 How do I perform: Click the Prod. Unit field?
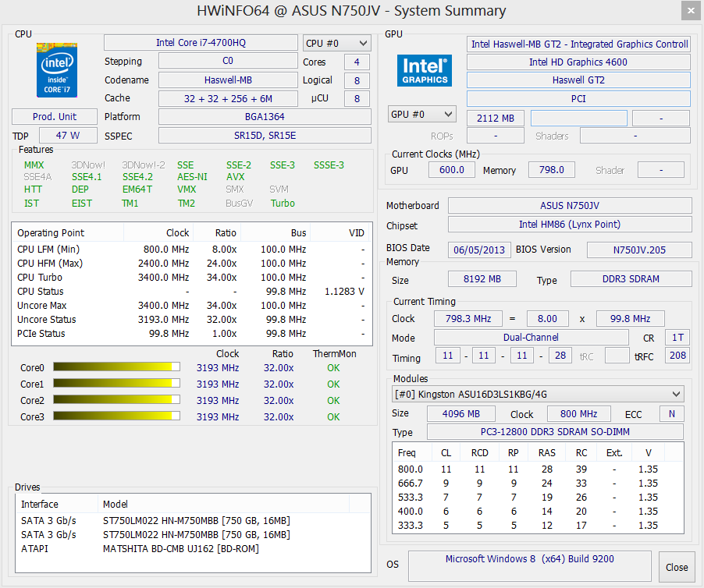point(55,117)
